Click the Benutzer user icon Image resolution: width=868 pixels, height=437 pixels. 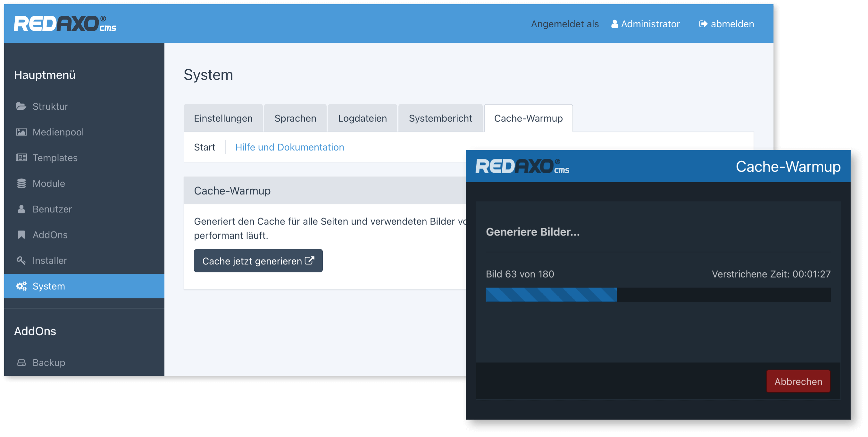point(21,209)
